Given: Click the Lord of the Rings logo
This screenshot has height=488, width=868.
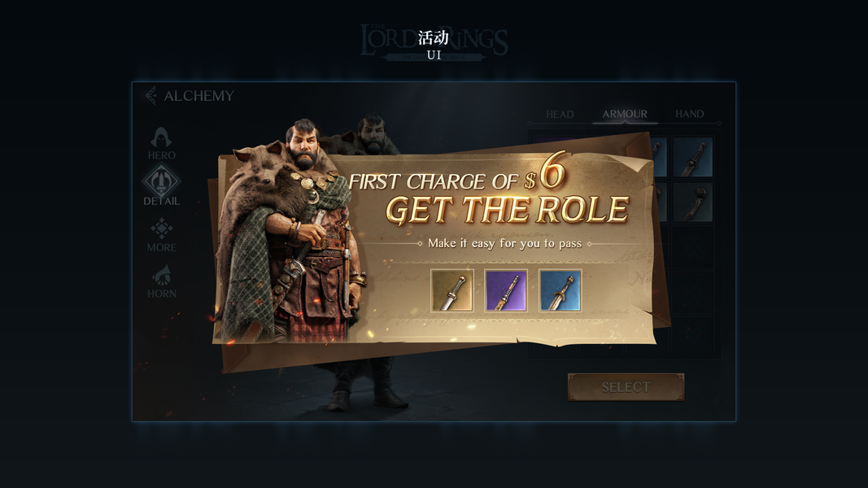Looking at the screenshot, I should pyautogui.click(x=434, y=42).
